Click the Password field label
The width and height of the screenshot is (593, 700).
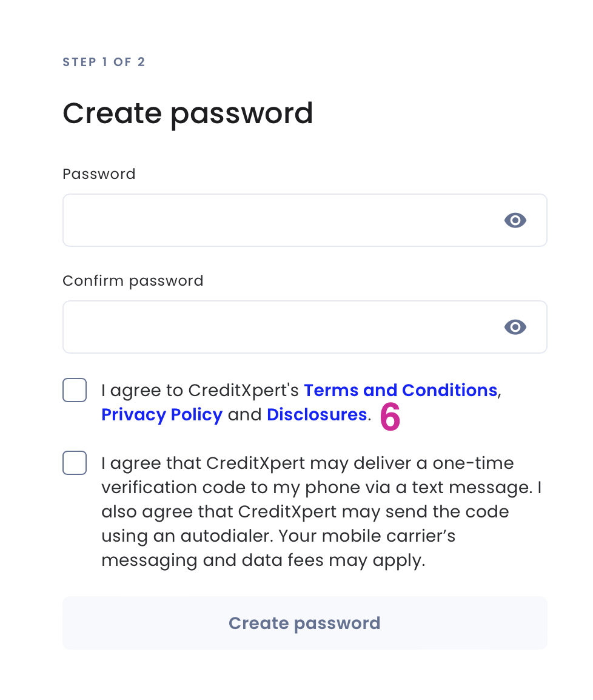pyautogui.click(x=99, y=174)
